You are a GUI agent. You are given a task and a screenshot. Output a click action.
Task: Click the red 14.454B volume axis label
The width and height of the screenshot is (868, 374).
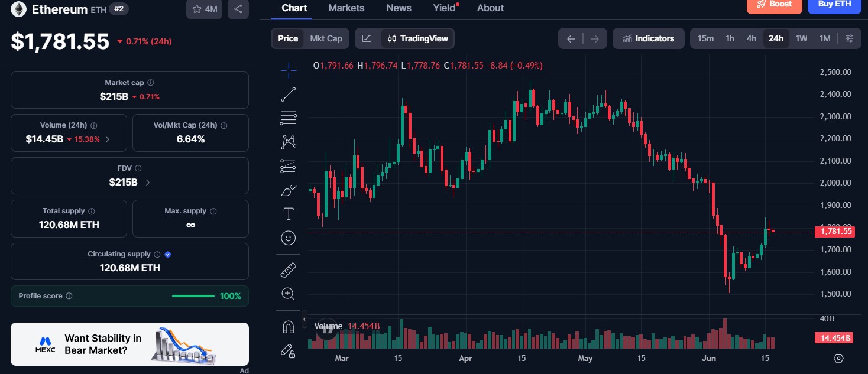click(835, 338)
